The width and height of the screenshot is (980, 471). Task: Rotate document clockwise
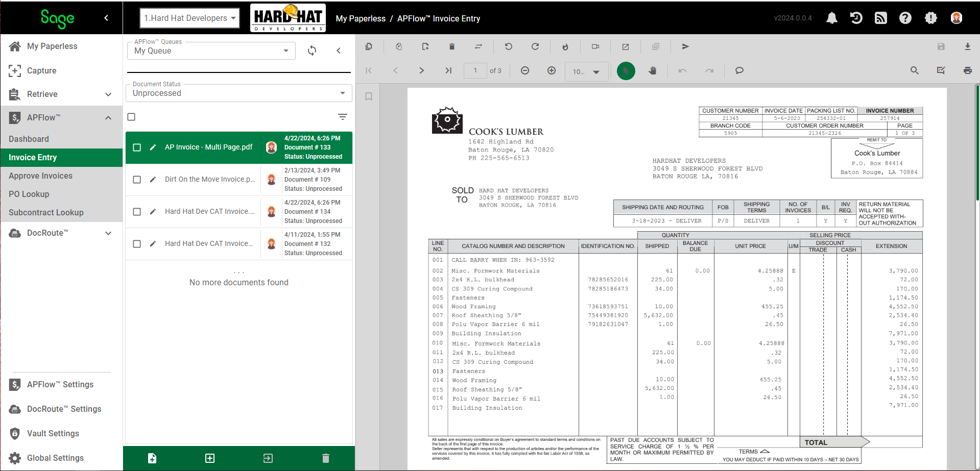pyautogui.click(x=535, y=46)
